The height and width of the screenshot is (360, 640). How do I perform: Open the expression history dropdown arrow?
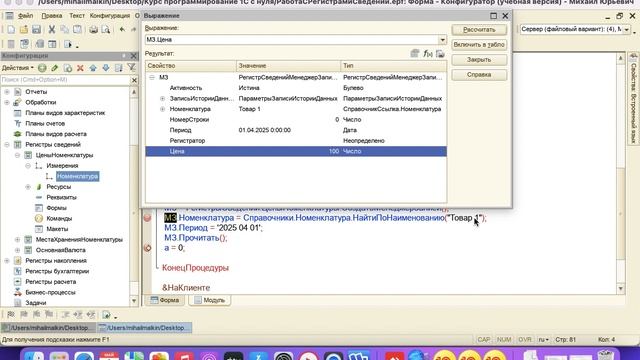[442, 40]
